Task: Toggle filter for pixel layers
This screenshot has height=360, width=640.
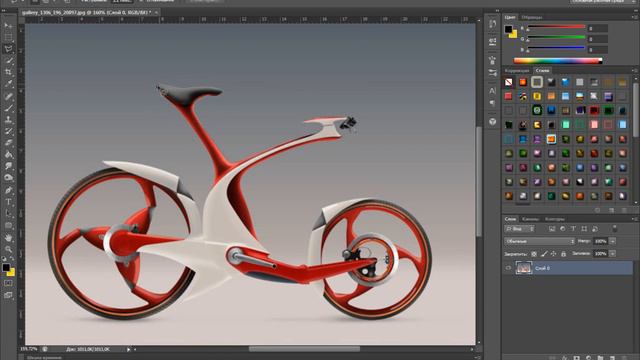Action: pyautogui.click(x=552, y=229)
